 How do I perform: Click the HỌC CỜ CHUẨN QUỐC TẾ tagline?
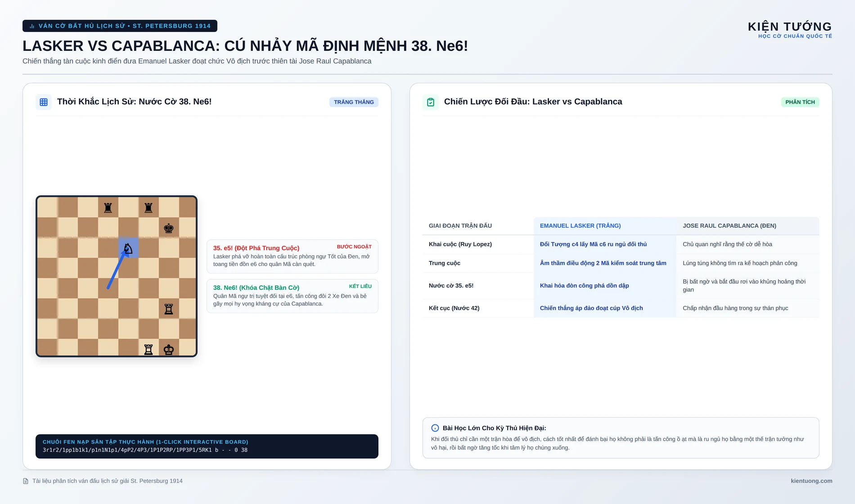tap(795, 36)
